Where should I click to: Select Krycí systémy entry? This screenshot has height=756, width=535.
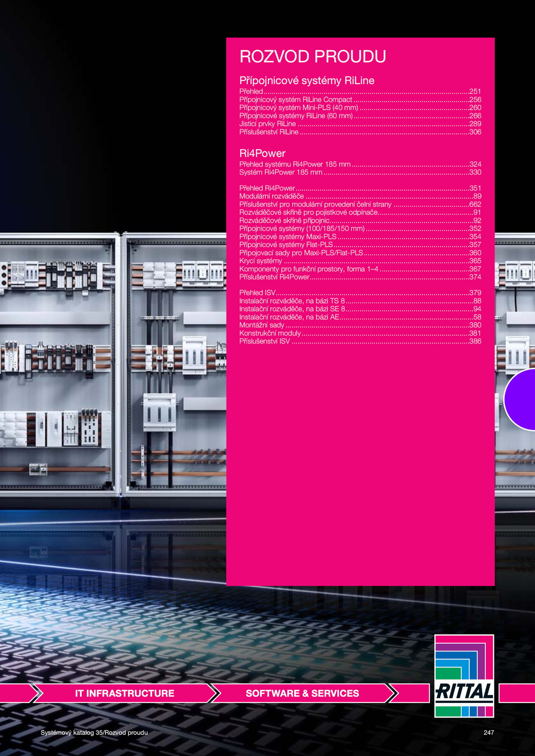coord(360,261)
